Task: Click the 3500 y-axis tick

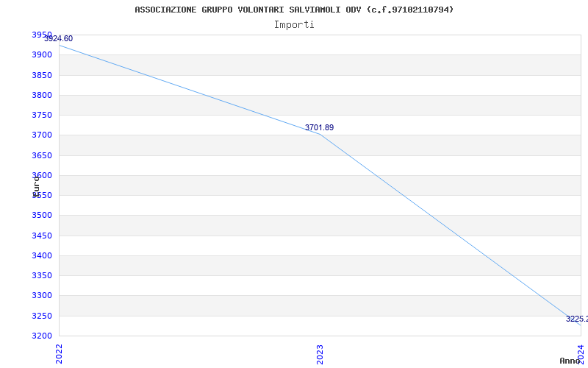Action: tap(42, 215)
